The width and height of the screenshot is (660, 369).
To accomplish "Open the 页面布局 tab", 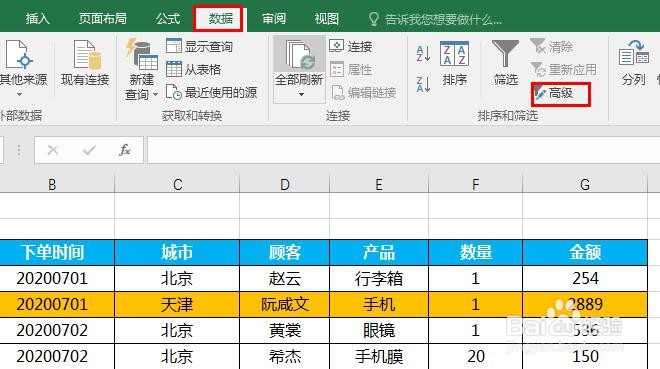I will 102,19.
